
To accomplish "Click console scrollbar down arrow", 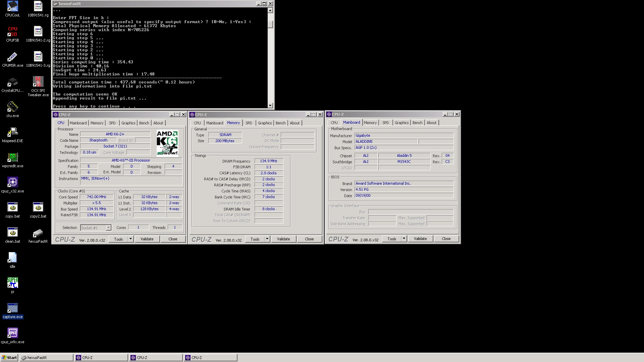I will [270, 106].
